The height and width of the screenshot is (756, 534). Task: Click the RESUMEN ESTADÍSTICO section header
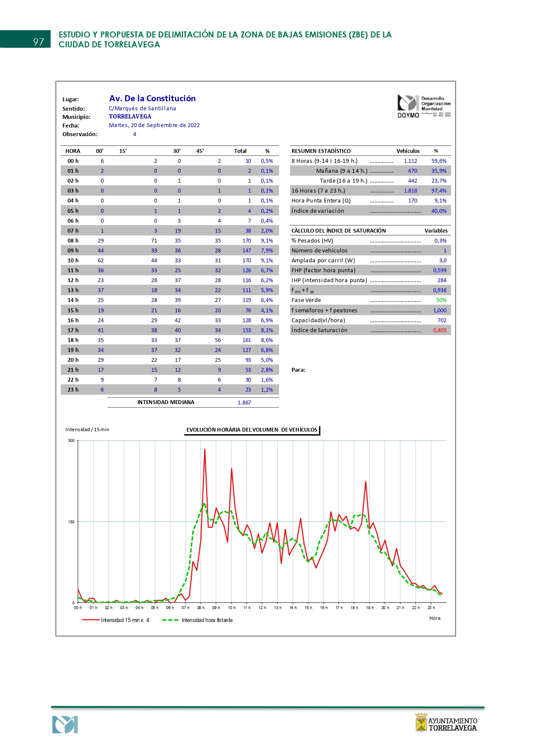[321, 151]
